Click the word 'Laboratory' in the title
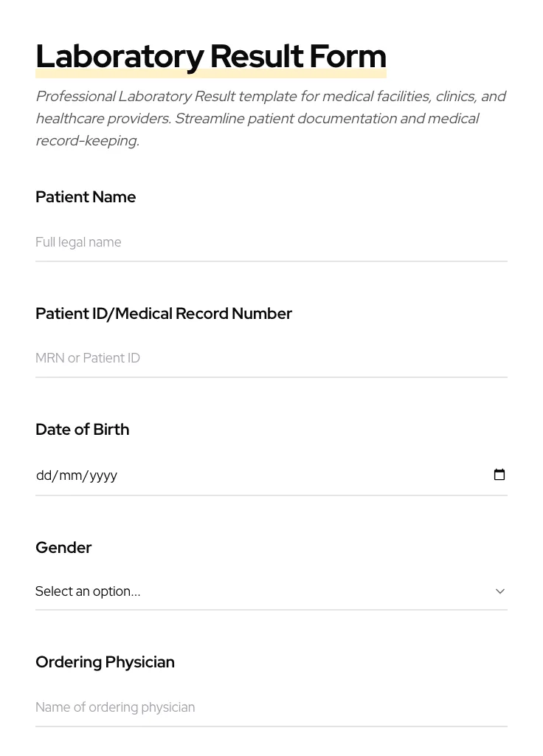Image resolution: width=543 pixels, height=756 pixels. coord(120,56)
